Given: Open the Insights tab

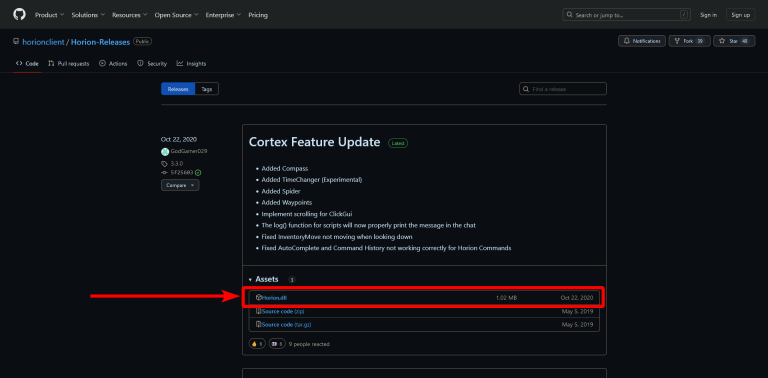Looking at the screenshot, I should pyautogui.click(x=192, y=64).
